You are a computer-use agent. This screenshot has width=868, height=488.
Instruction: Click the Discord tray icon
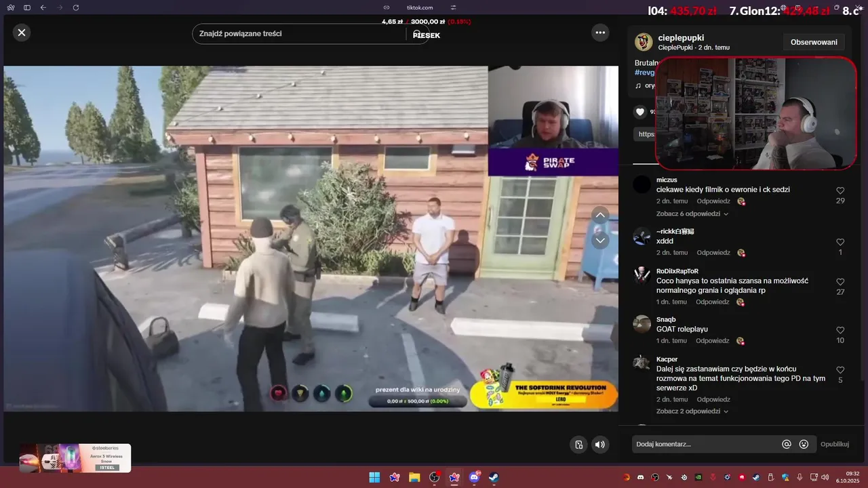pos(640,477)
